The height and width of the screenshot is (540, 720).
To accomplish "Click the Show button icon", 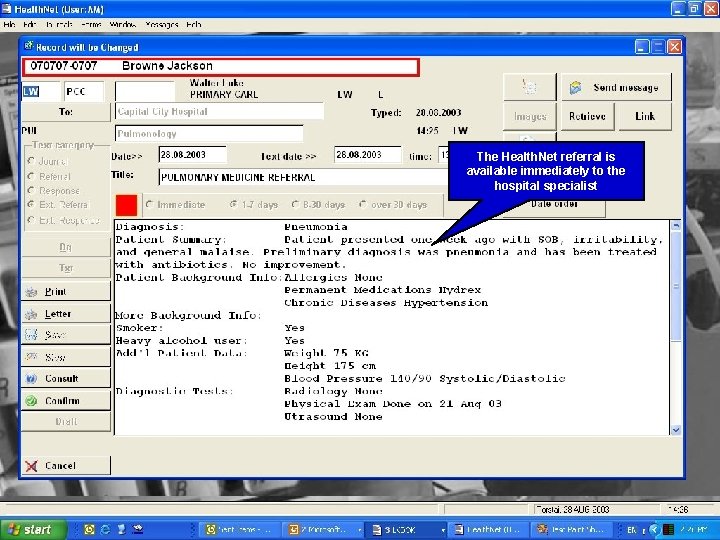I will [x=31, y=356].
